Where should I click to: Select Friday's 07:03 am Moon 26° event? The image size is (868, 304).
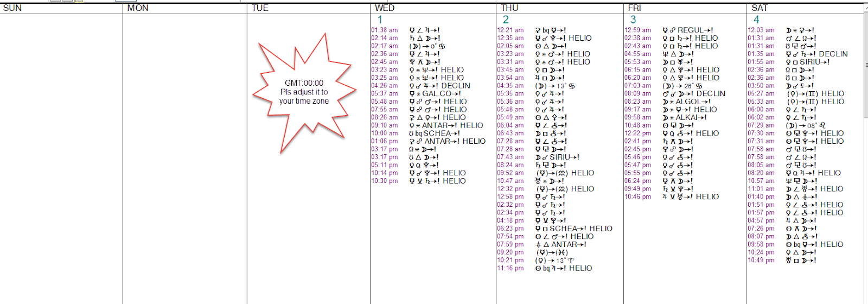[663, 86]
